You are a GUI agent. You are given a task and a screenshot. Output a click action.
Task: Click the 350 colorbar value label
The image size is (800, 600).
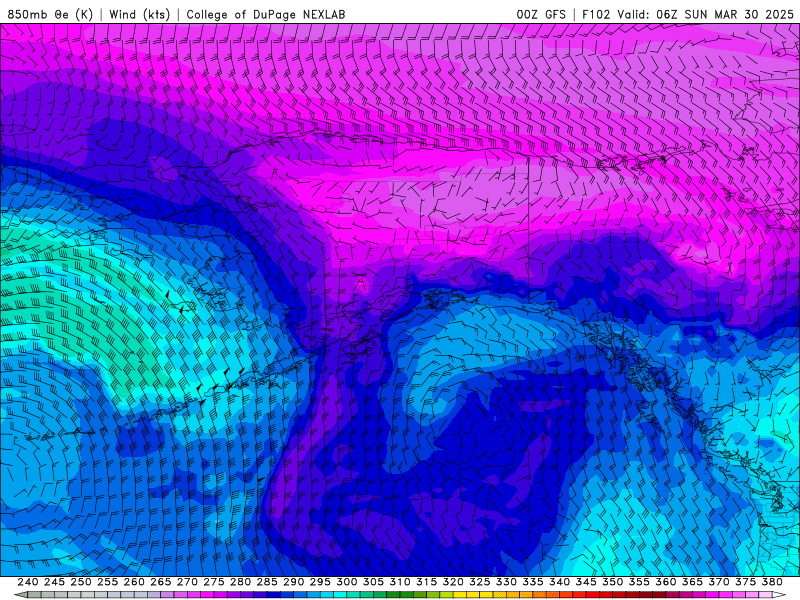pos(612,582)
